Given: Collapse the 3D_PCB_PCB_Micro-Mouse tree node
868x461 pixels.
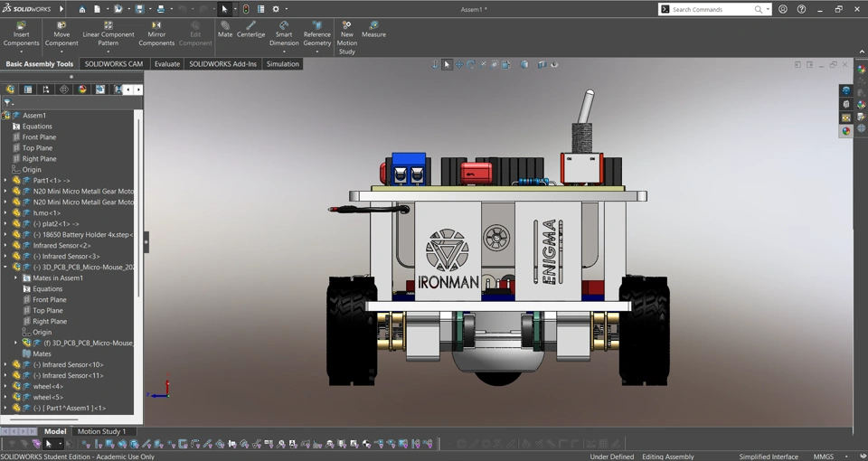Looking at the screenshot, I should (x=5, y=268).
